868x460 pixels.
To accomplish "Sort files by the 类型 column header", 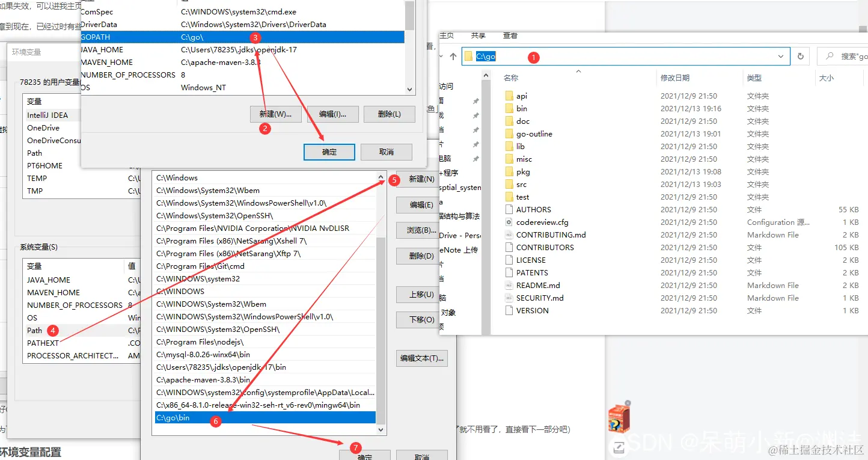I will (754, 78).
